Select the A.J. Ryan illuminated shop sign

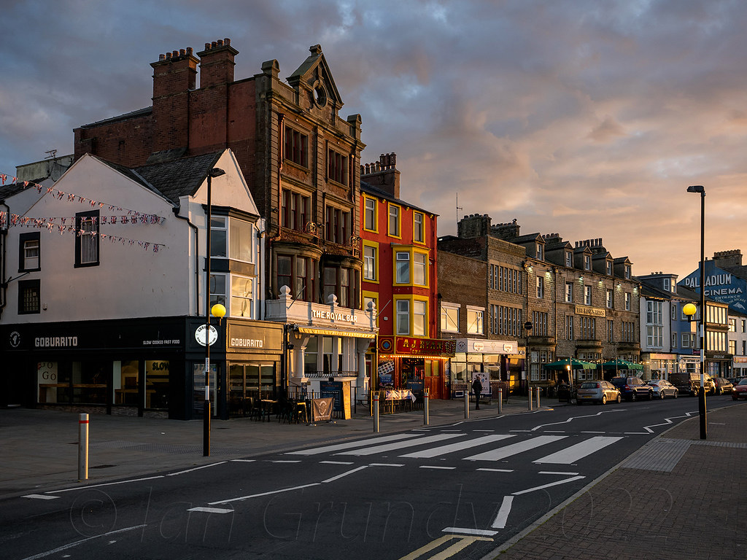pos(422,344)
